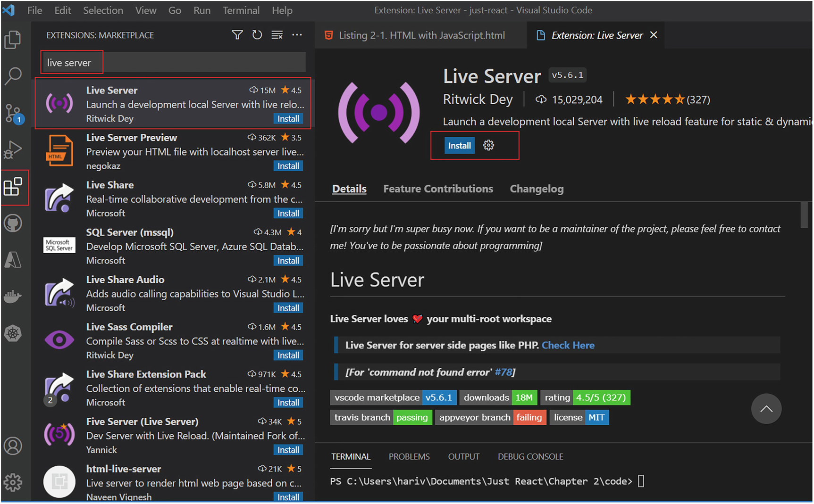Open the Search view in activity bar
Image resolution: width=814 pixels, height=504 pixels.
pos(13,75)
